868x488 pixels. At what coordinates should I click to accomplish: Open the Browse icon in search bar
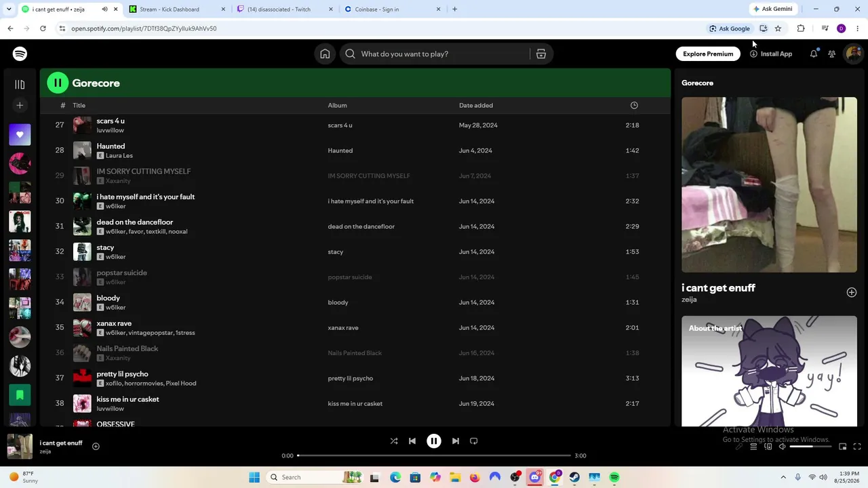(x=541, y=54)
